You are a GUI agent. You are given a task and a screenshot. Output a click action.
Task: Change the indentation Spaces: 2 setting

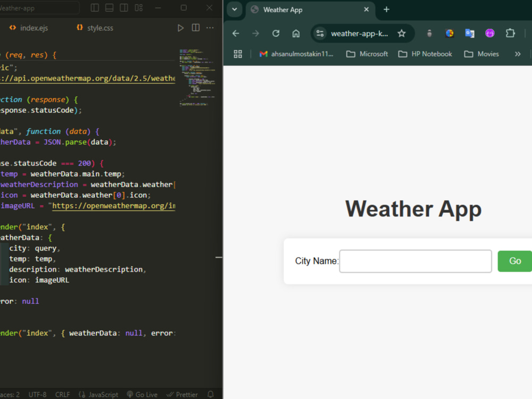tap(10, 395)
